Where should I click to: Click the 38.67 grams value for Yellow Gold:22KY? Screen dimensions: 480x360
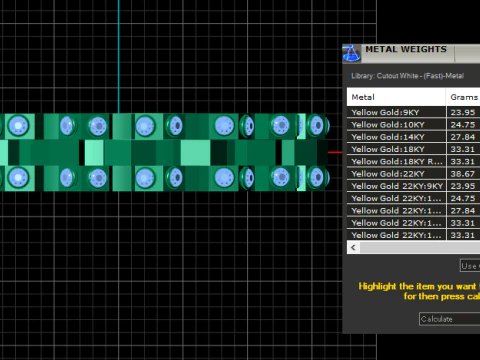point(463,174)
